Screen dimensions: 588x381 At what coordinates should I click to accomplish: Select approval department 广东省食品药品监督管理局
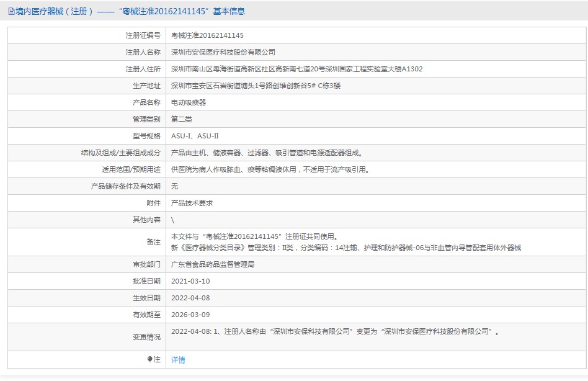(213, 264)
